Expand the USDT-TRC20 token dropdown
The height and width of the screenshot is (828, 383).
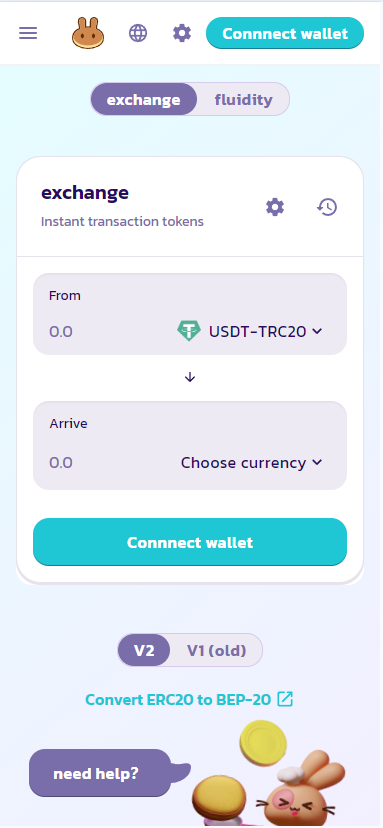click(x=250, y=331)
